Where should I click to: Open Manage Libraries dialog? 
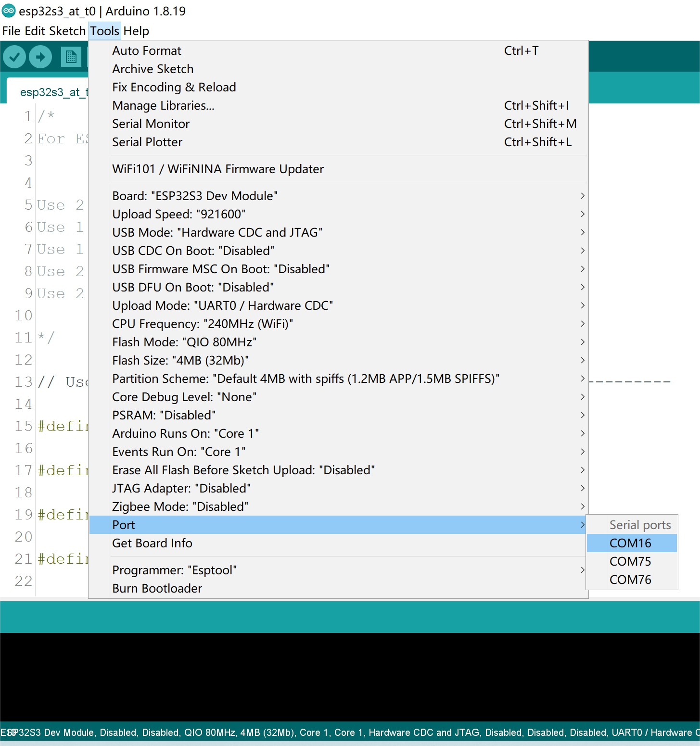click(x=339, y=105)
